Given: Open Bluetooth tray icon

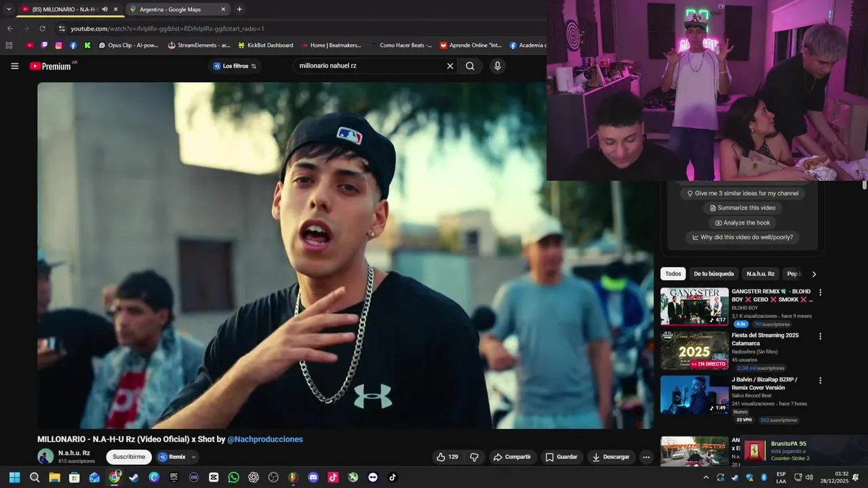Looking at the screenshot, I should 764,477.
